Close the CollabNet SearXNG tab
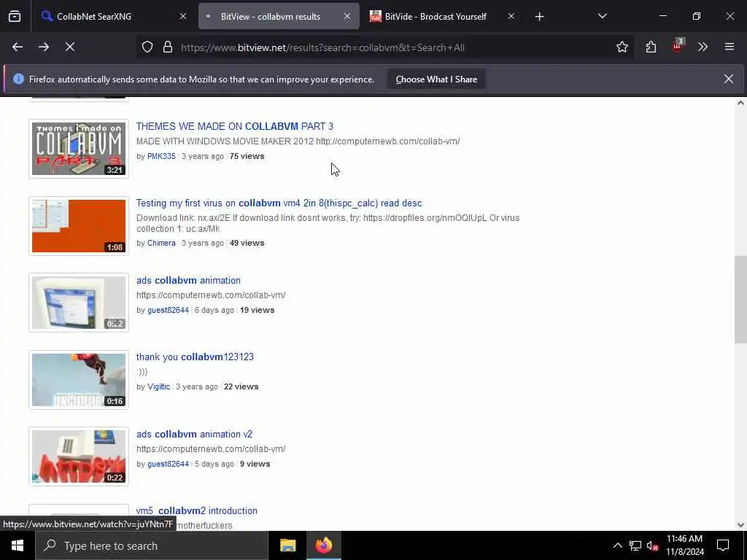 click(x=183, y=16)
